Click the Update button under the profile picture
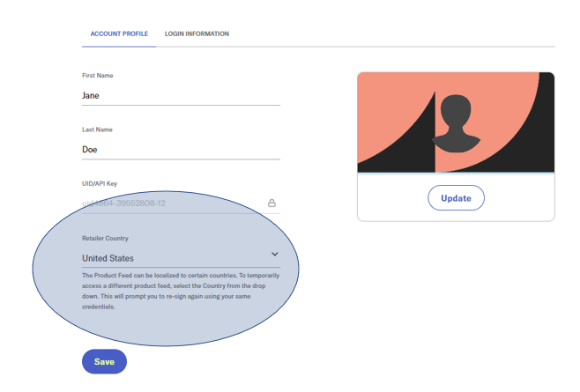The image size is (580, 392). coord(456,198)
